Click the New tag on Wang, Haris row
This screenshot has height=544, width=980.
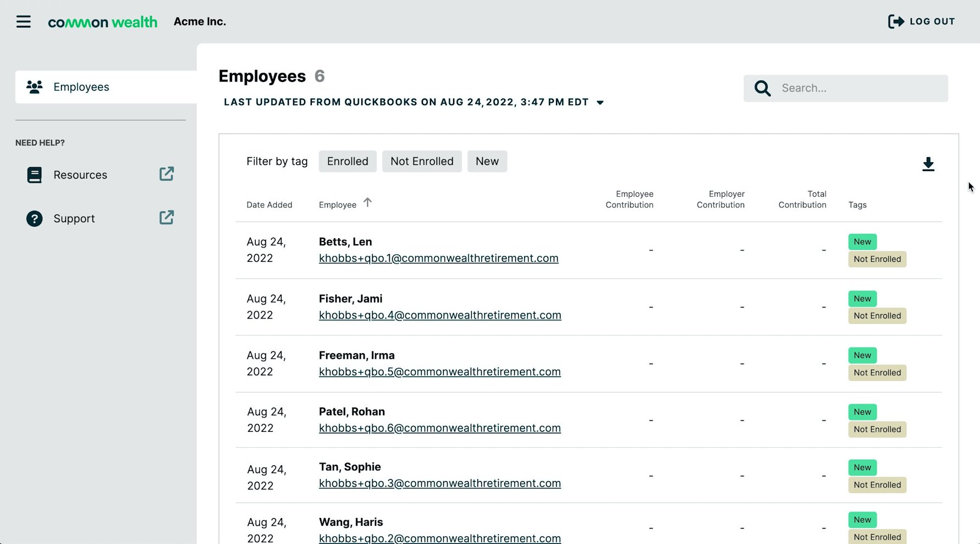[862, 520]
